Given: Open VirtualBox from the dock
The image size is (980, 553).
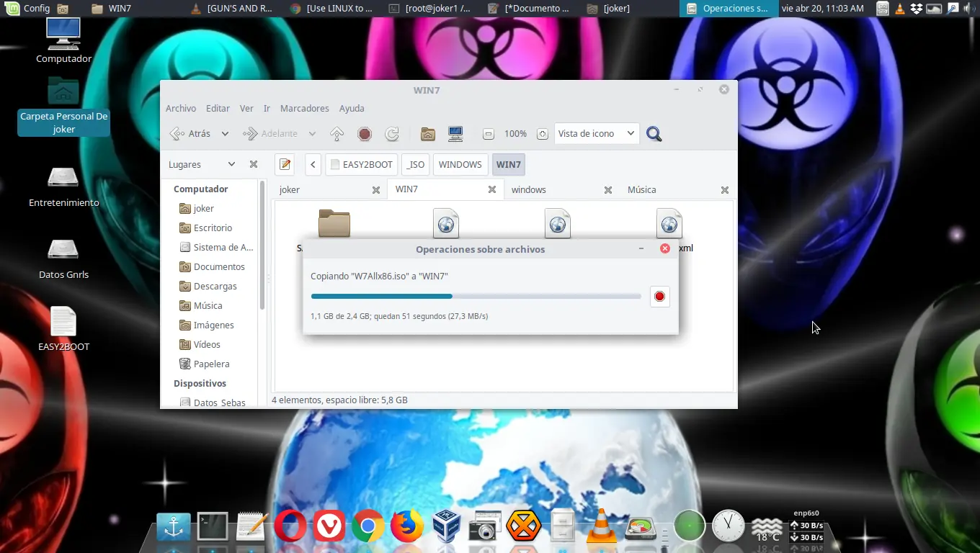Looking at the screenshot, I should click(446, 526).
